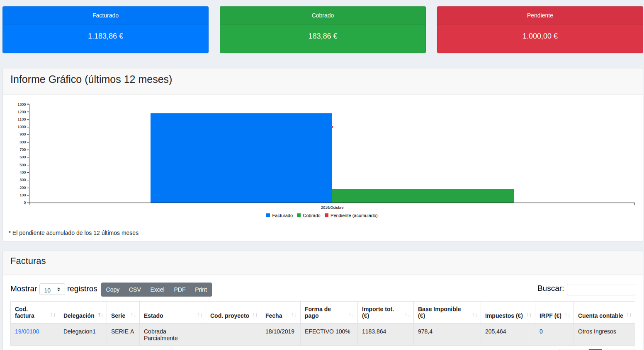The width and height of the screenshot is (644, 350).
Task: Click the 978,4 base imponible cell
Action: pos(447,335)
